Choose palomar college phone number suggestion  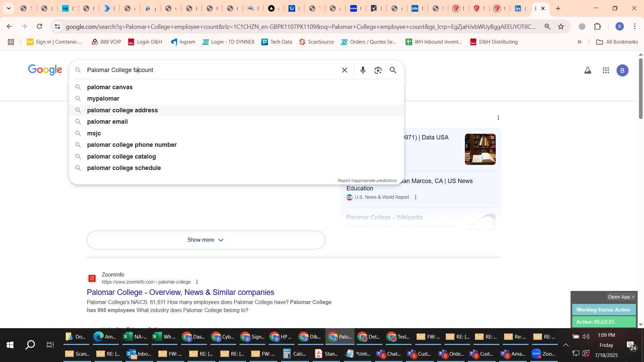[236, 145]
